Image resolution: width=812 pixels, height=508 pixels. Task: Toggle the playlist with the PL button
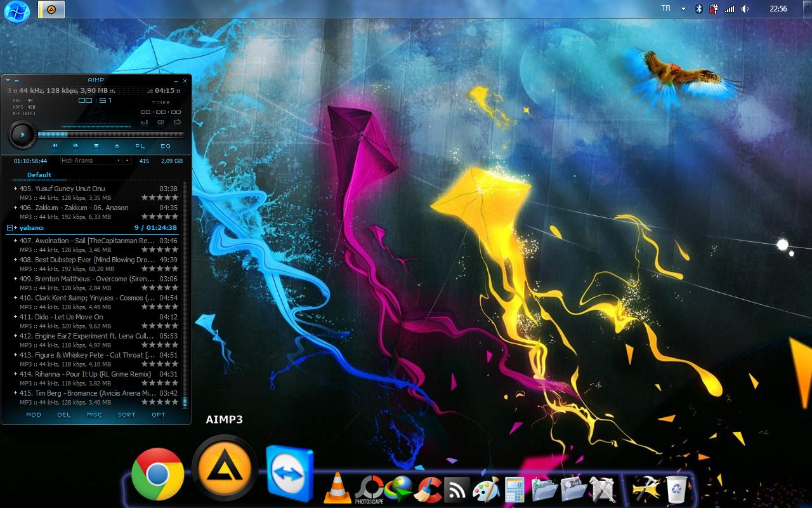pyautogui.click(x=140, y=146)
